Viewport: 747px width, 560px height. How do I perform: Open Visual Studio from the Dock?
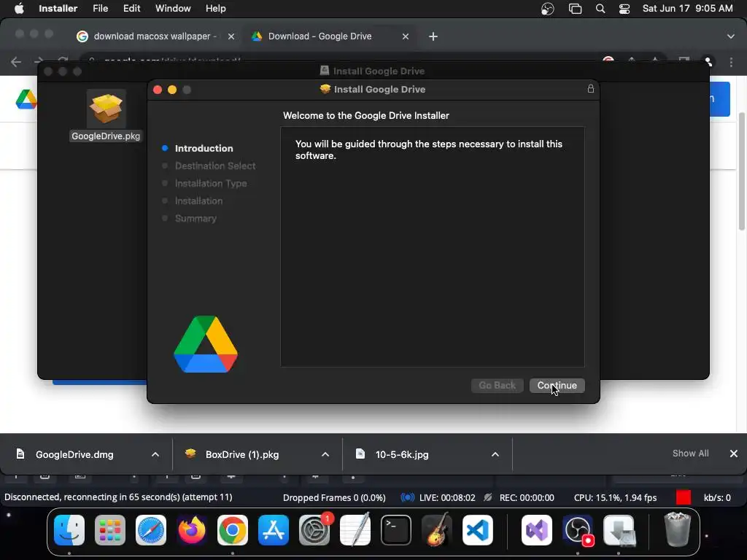tap(537, 530)
